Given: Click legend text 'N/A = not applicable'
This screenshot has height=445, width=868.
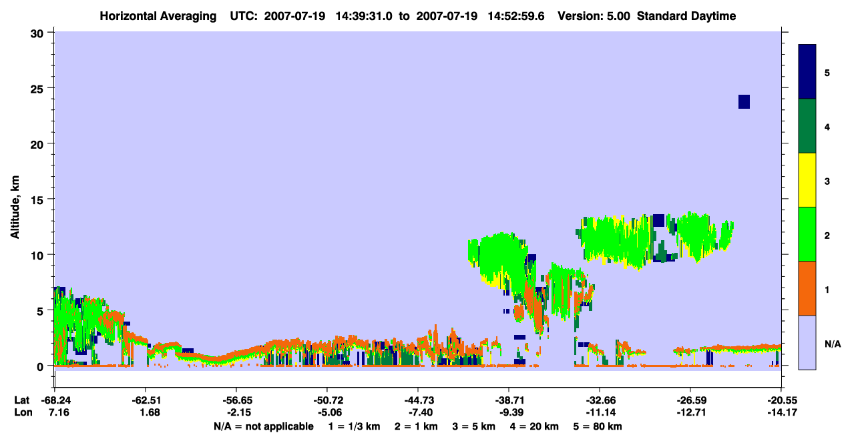Looking at the screenshot, I should coord(264,426).
